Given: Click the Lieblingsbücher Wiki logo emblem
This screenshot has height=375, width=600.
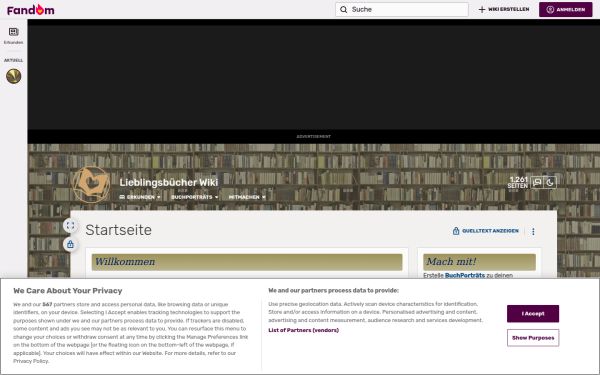Looking at the screenshot, I should coord(91,184).
